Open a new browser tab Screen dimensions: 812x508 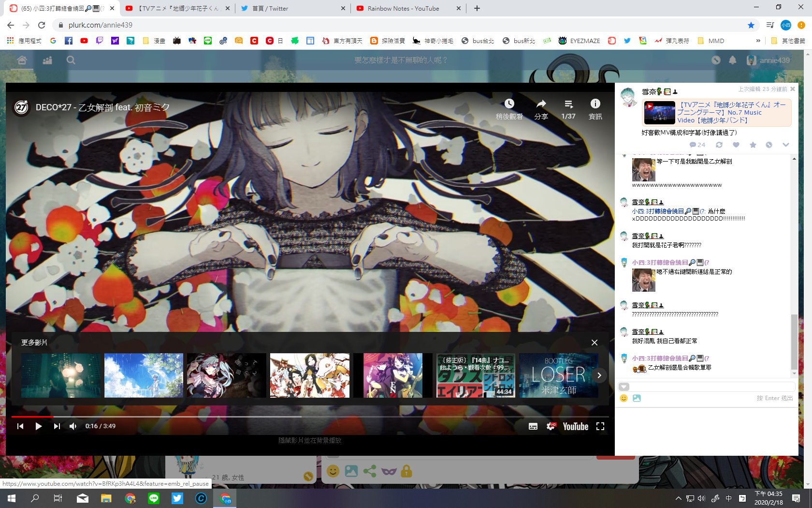477,8
